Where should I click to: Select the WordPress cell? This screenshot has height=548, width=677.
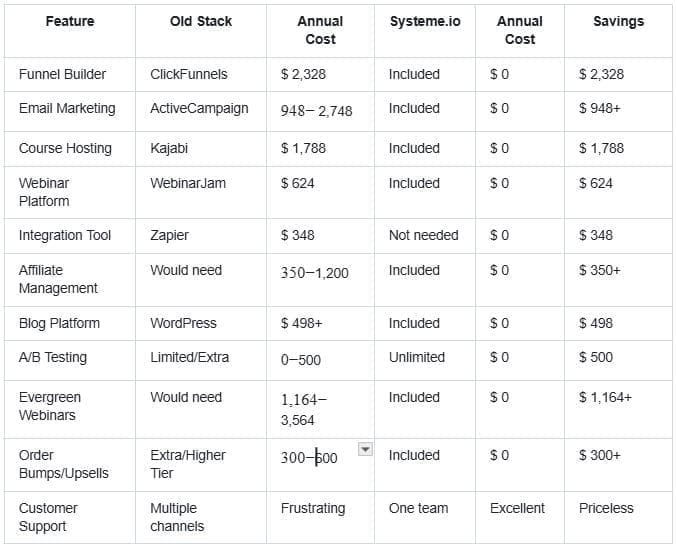(x=183, y=323)
